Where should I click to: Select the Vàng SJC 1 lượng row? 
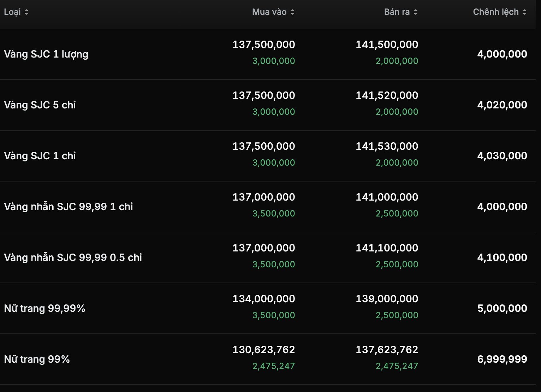click(268, 54)
